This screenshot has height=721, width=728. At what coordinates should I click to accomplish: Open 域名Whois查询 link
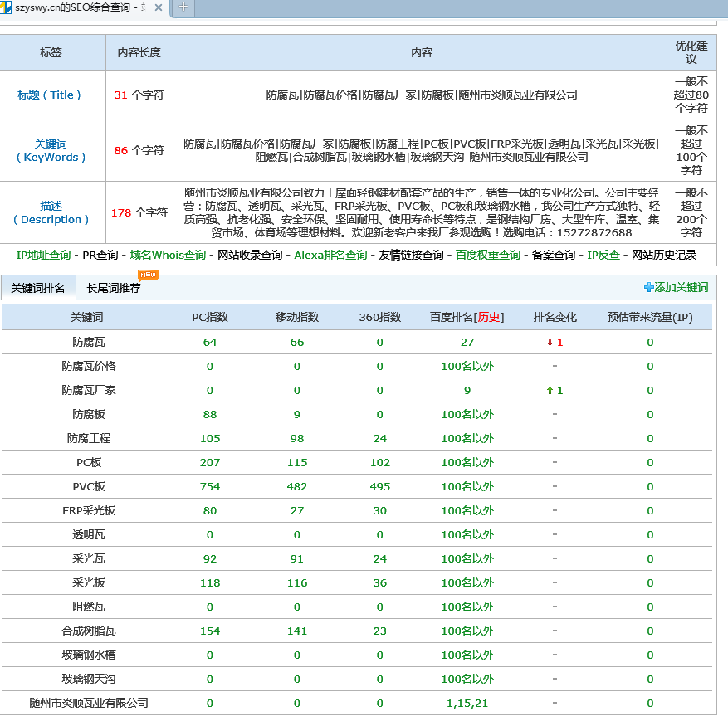(x=168, y=255)
